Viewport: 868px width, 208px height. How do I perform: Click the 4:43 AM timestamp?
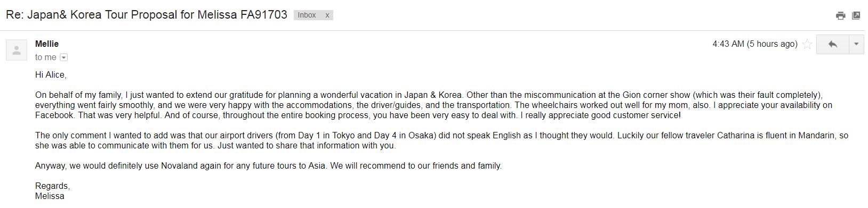click(x=755, y=44)
